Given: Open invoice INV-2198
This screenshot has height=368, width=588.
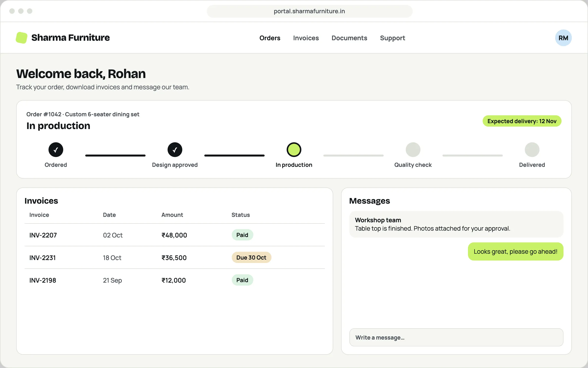Looking at the screenshot, I should (43, 280).
